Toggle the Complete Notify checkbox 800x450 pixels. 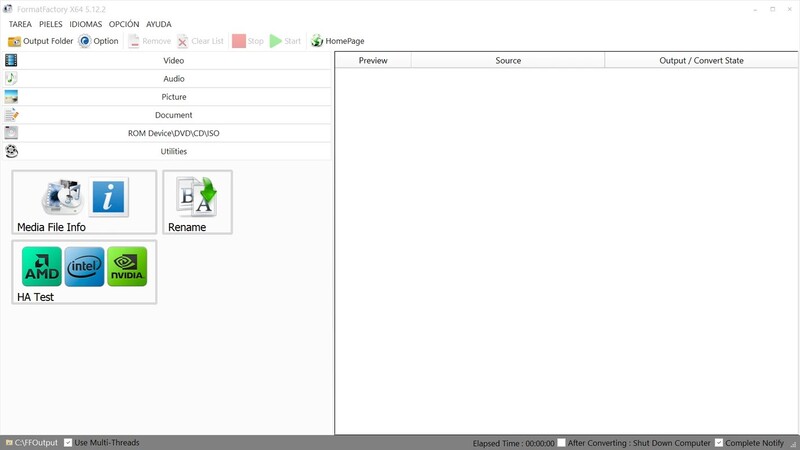(x=719, y=442)
